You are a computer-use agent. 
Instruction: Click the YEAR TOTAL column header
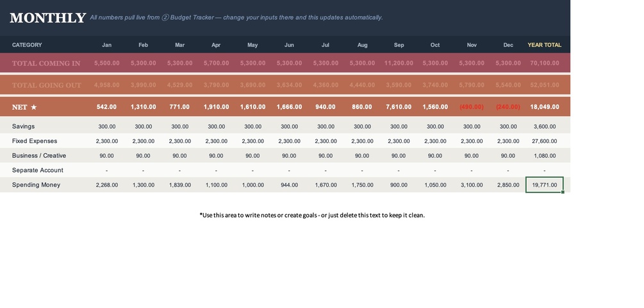point(544,45)
